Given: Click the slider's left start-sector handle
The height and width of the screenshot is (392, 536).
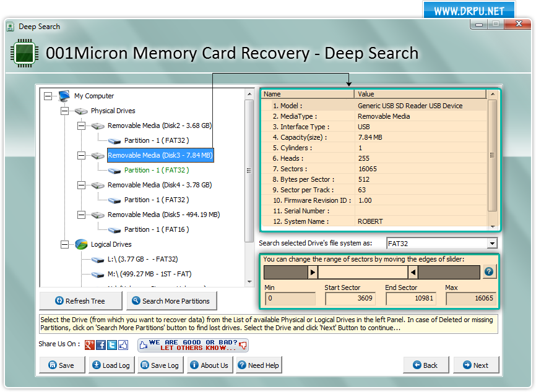Looking at the screenshot, I should (x=313, y=273).
